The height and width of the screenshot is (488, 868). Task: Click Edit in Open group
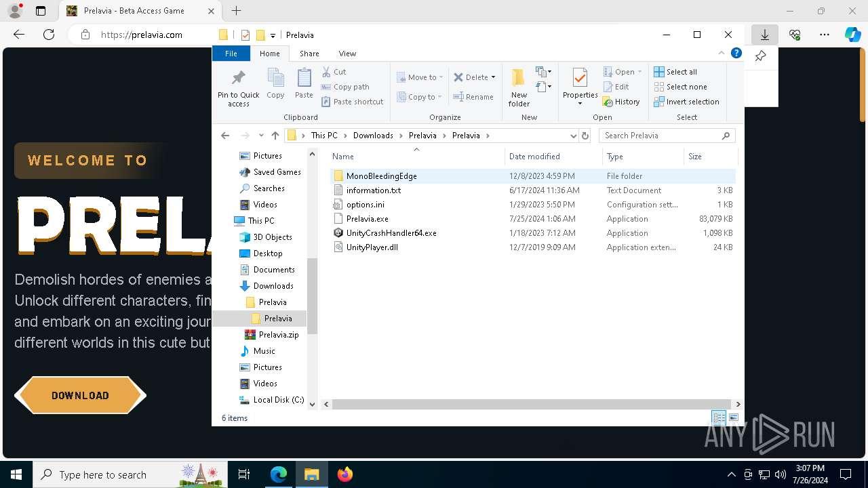coord(616,87)
